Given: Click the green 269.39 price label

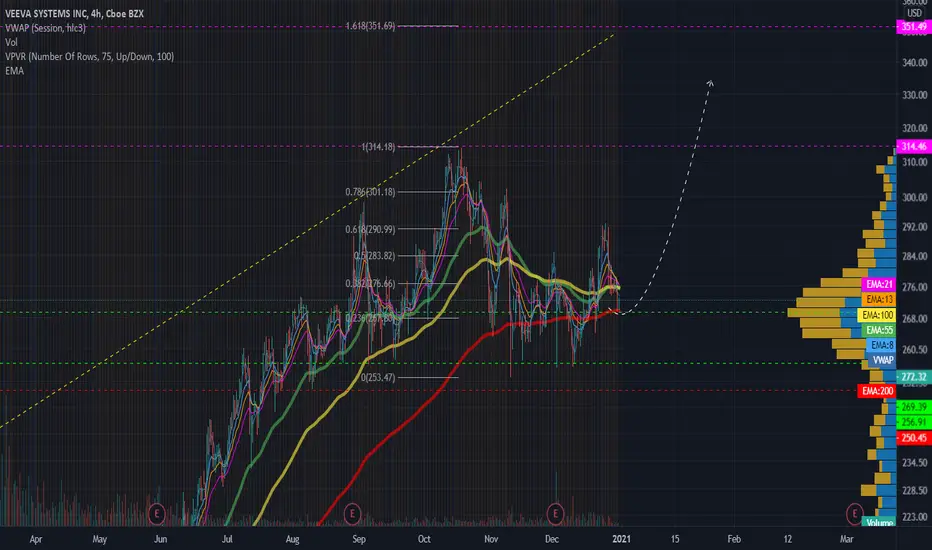Looking at the screenshot, I should 914,407.
